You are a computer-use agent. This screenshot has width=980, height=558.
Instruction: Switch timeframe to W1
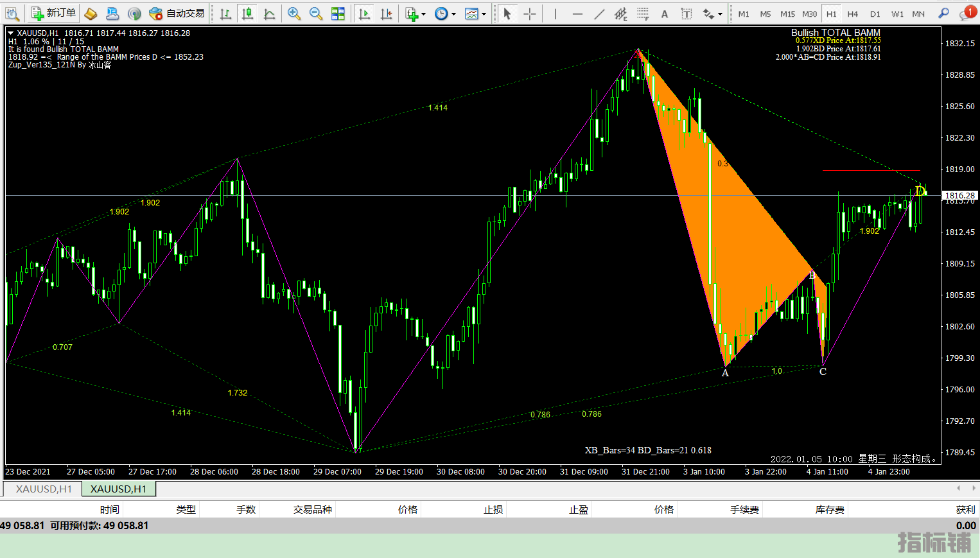pos(897,13)
